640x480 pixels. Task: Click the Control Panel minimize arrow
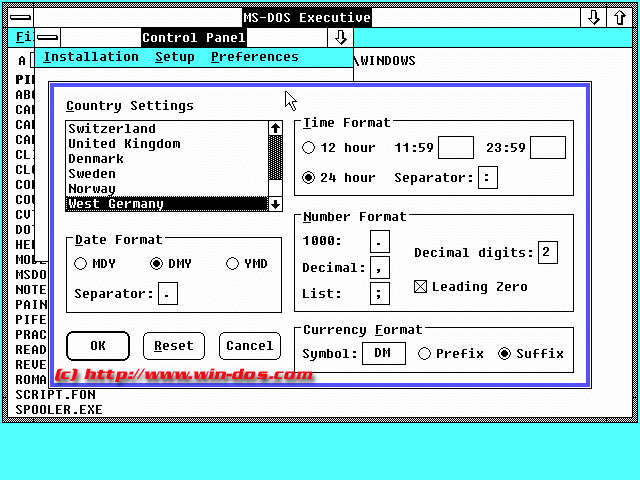click(341, 38)
